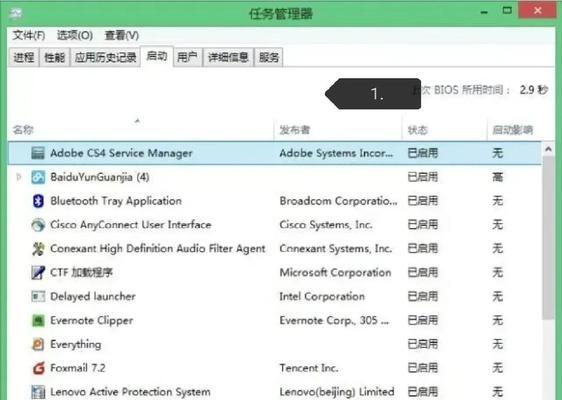Click publisher Broadcom Corporatio...
The image size is (562, 400).
click(338, 201)
